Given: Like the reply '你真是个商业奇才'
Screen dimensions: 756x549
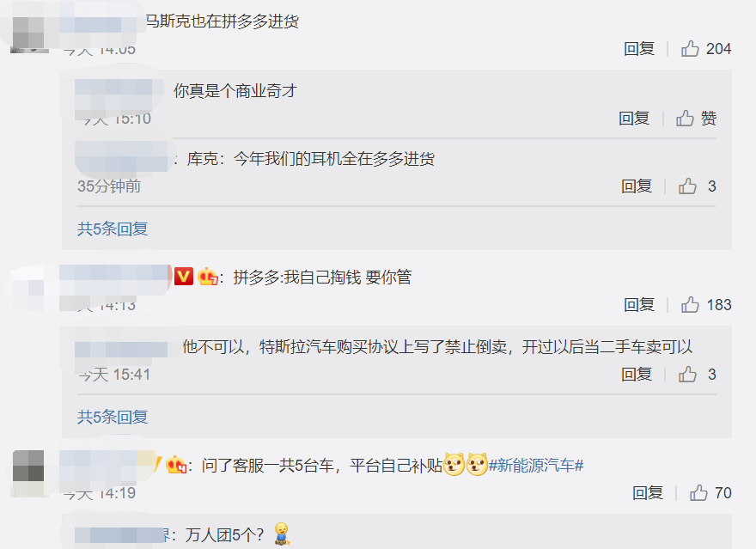Looking at the screenshot, I should pos(685,118).
